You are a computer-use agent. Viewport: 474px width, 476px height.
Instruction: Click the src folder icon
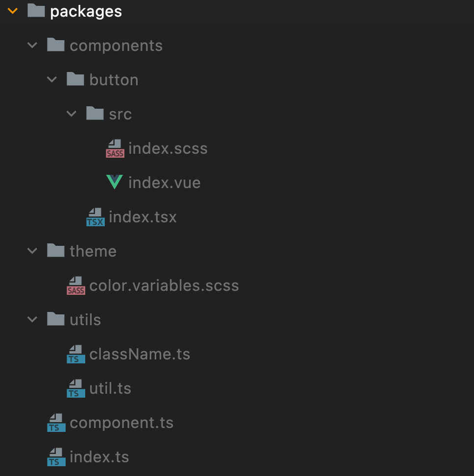point(95,114)
